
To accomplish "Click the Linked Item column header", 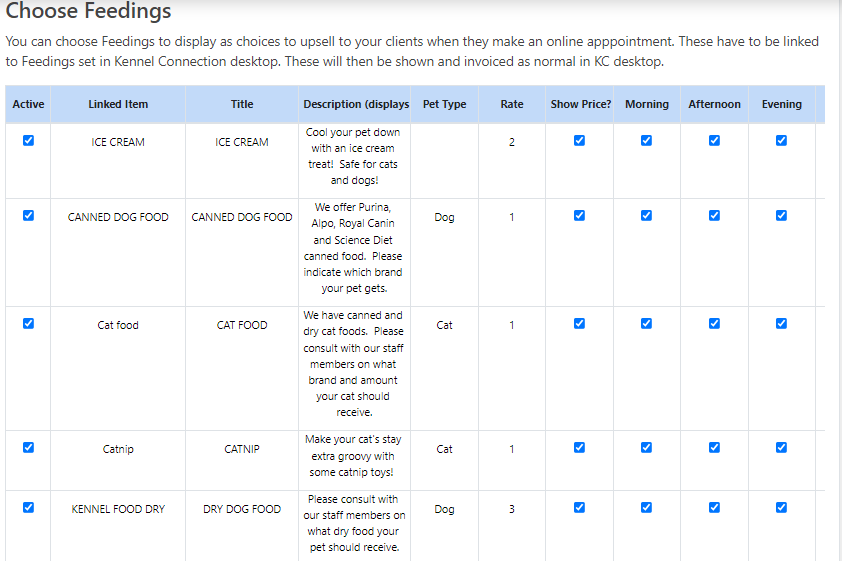I will [x=118, y=104].
